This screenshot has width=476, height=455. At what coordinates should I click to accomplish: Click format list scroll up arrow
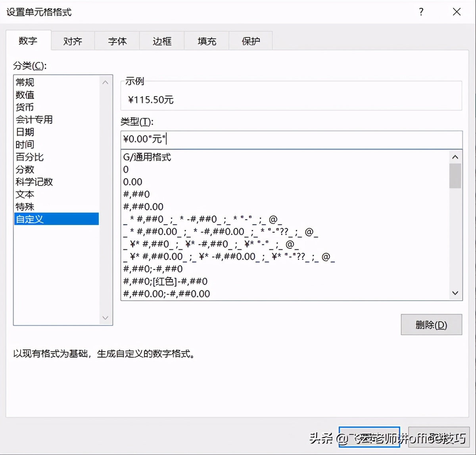coord(455,157)
